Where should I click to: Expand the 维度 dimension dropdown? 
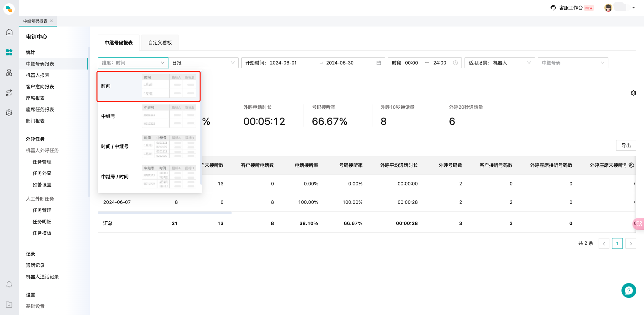(x=133, y=63)
